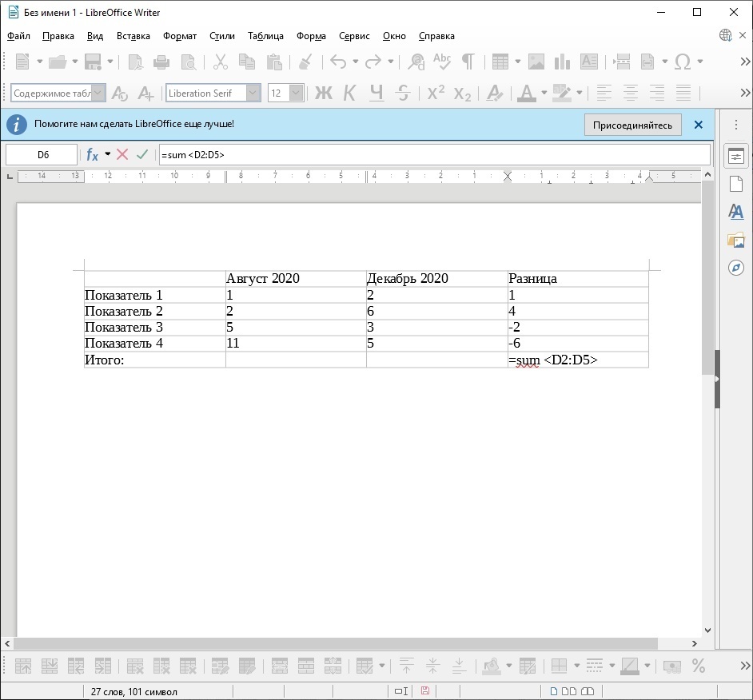Open the Liberation Serif font name dropdown

253,93
